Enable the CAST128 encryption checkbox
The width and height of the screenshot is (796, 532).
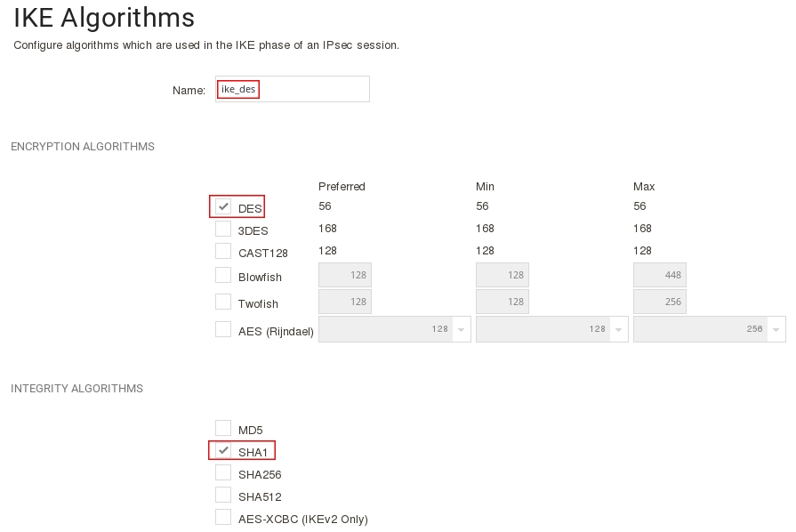223,251
